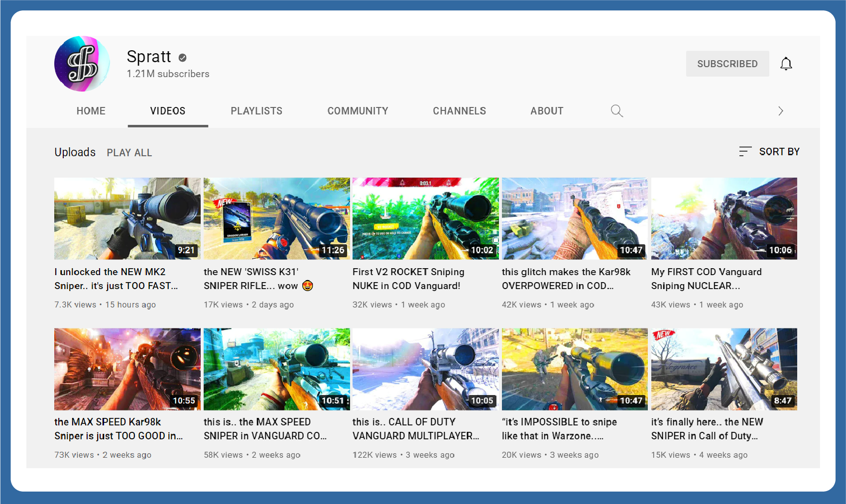Click the 9:21 duration badge
This screenshot has height=504, width=846.
[186, 250]
